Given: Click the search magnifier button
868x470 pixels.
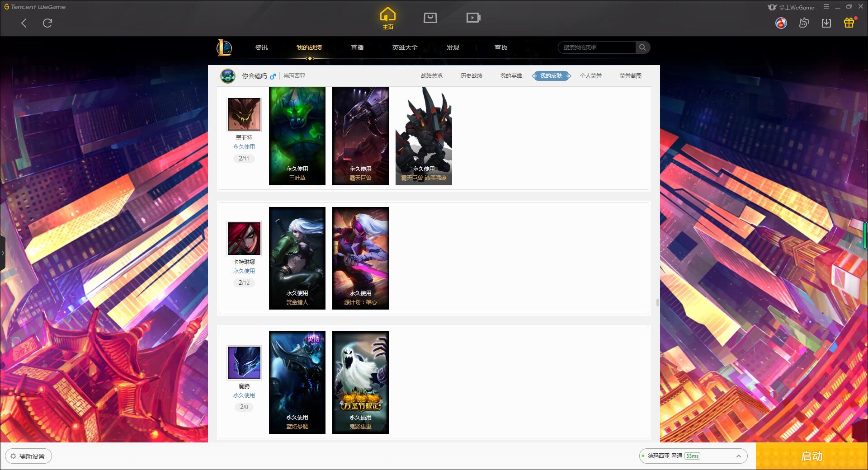Looking at the screenshot, I should pyautogui.click(x=642, y=47).
